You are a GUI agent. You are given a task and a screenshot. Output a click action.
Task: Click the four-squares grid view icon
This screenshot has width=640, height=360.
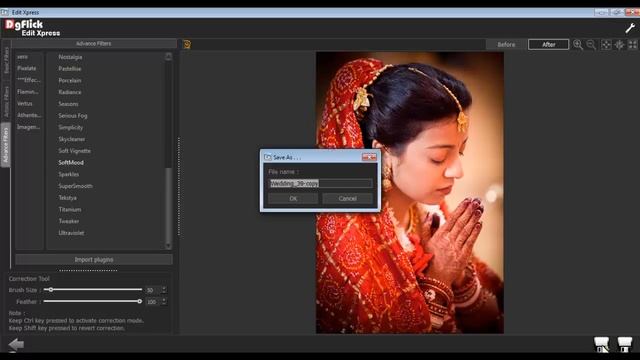tap(633, 44)
